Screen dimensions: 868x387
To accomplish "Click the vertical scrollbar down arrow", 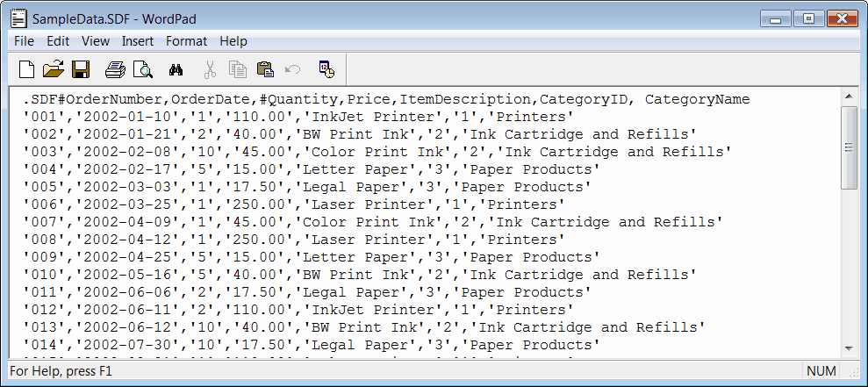I will click(x=849, y=348).
